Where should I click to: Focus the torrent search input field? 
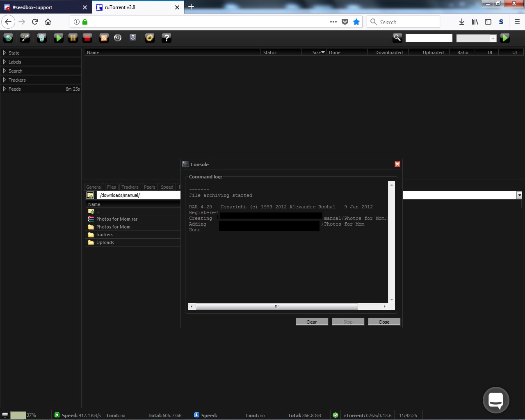coord(429,38)
